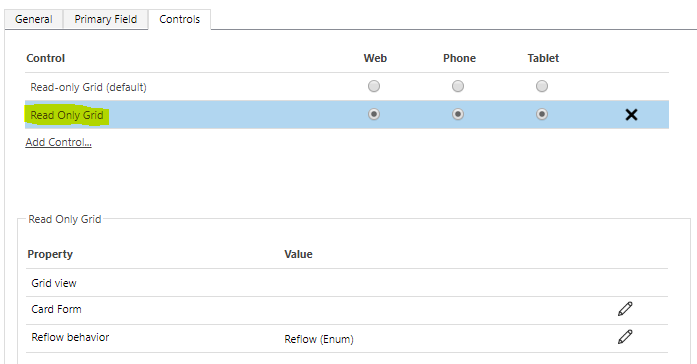This screenshot has width=697, height=364.
Task: Edit Card Form property with pencil icon
Action: point(625,309)
